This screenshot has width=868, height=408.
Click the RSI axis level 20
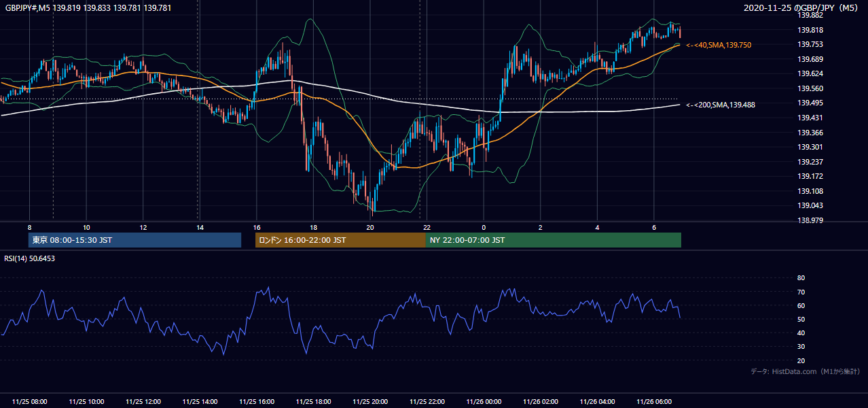pos(801,360)
